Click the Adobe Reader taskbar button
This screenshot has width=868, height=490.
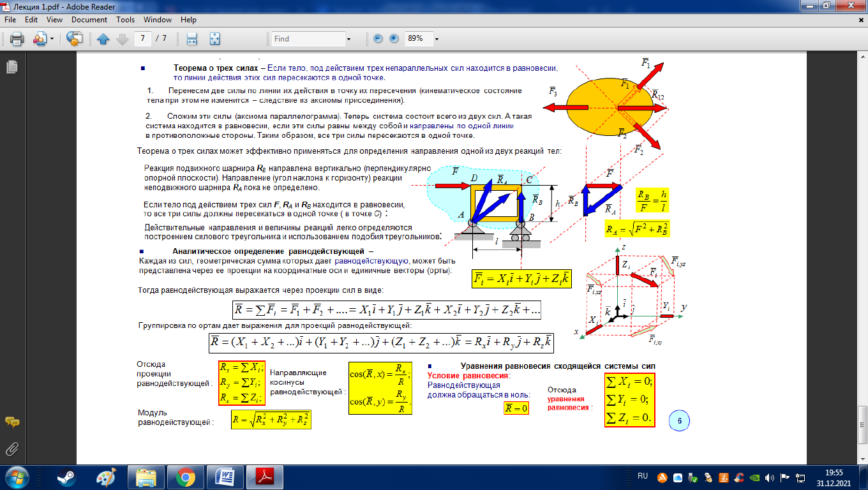(265, 477)
